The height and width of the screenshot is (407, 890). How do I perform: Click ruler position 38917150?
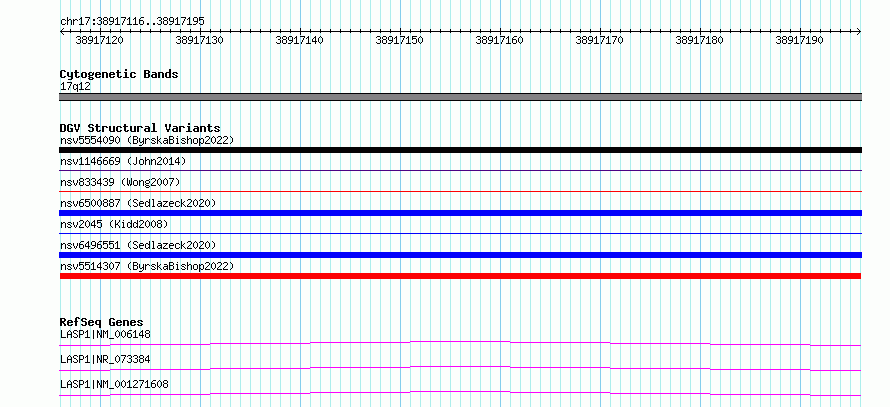399,40
